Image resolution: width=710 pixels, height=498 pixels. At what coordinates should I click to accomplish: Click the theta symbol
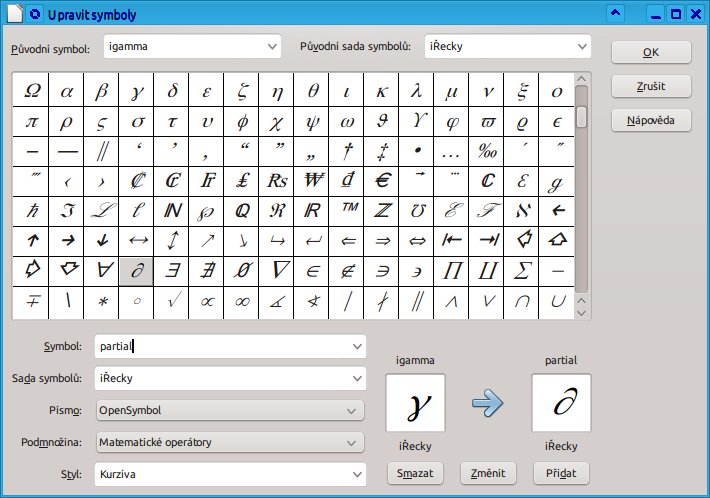point(312,91)
